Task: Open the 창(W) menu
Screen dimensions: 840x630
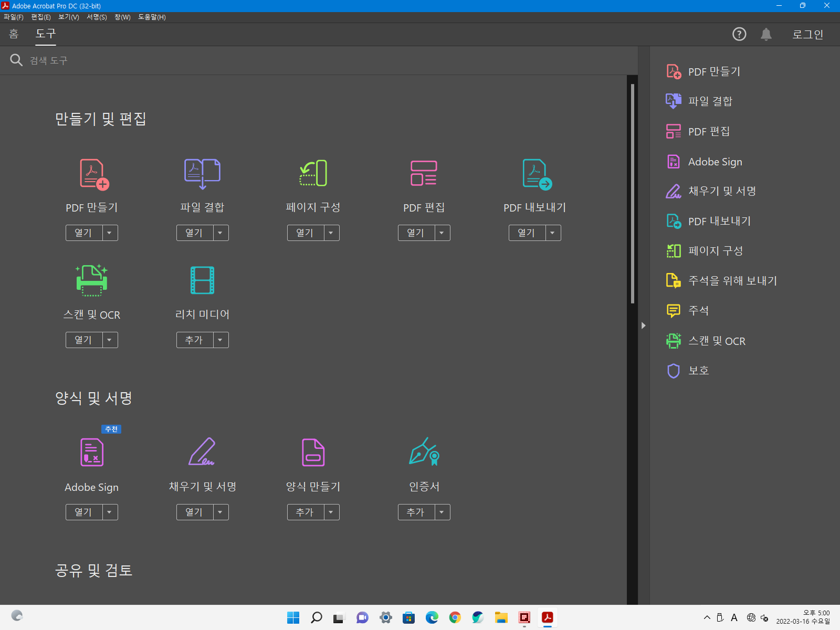Action: [122, 17]
